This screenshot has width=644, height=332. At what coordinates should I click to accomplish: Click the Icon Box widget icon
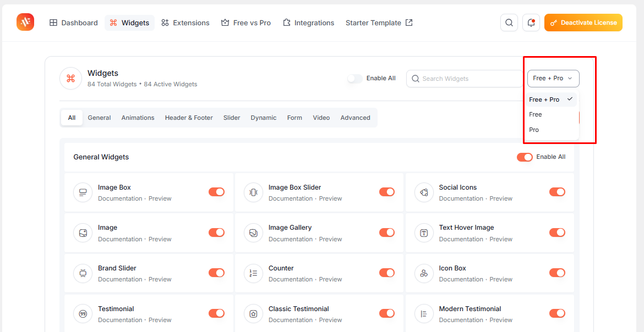click(424, 273)
